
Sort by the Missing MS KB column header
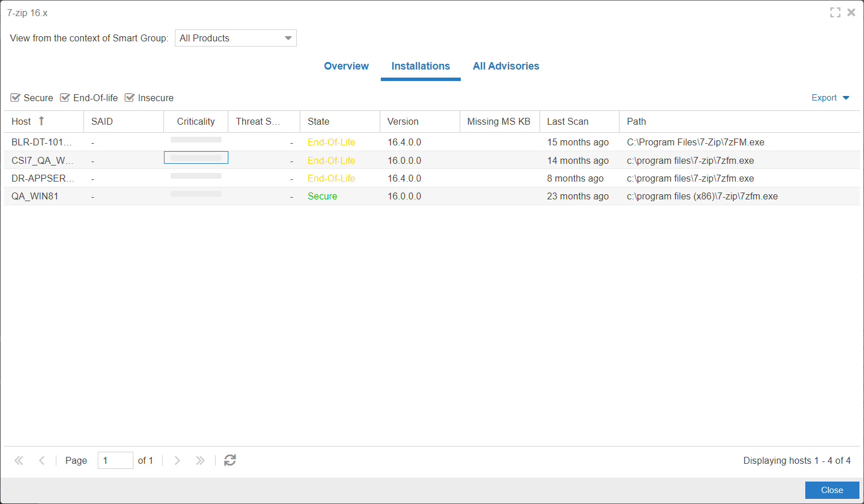pyautogui.click(x=499, y=121)
